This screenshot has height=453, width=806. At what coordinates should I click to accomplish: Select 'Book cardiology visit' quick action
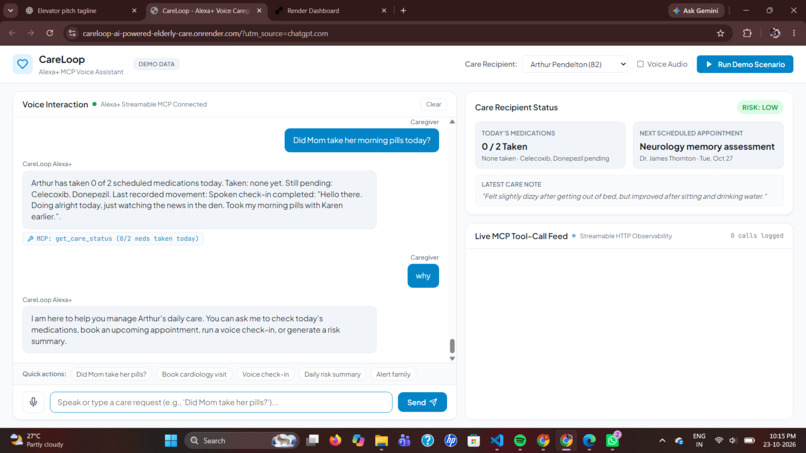194,374
